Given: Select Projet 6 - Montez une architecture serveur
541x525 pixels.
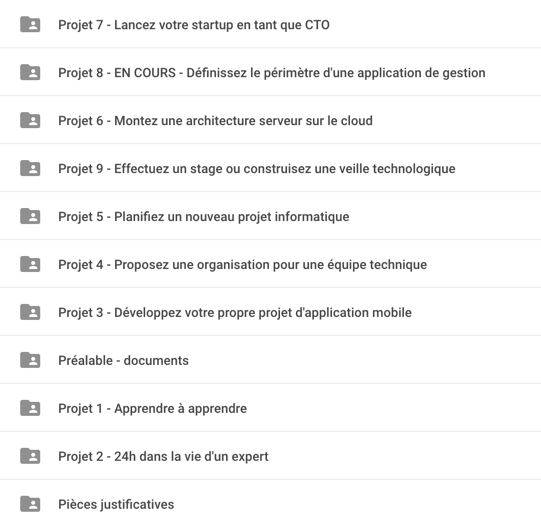Looking at the screenshot, I should click(215, 121).
